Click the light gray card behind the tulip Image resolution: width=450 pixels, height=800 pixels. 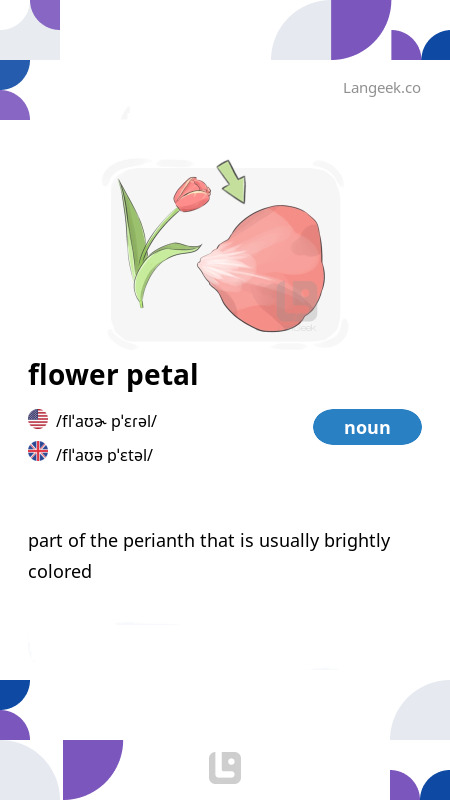tap(226, 254)
